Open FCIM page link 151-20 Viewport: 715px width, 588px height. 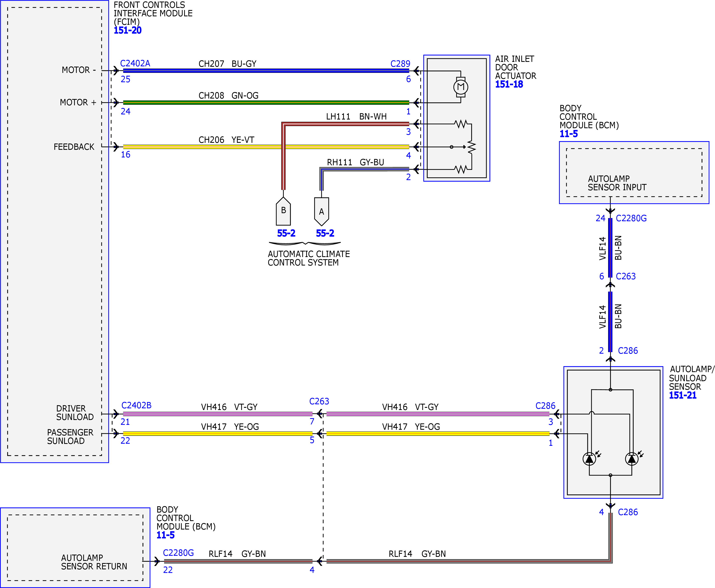click(127, 31)
